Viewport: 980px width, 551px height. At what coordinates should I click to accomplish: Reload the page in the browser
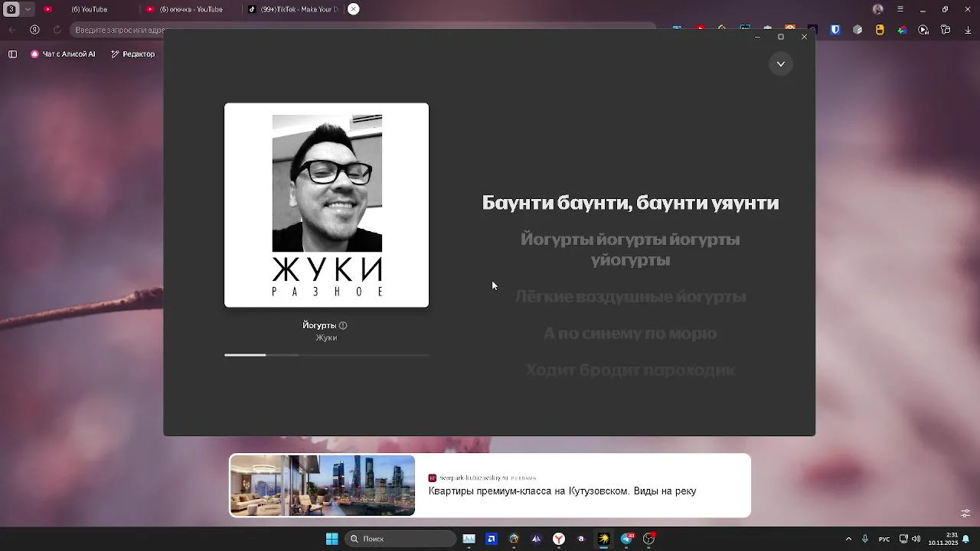click(57, 30)
